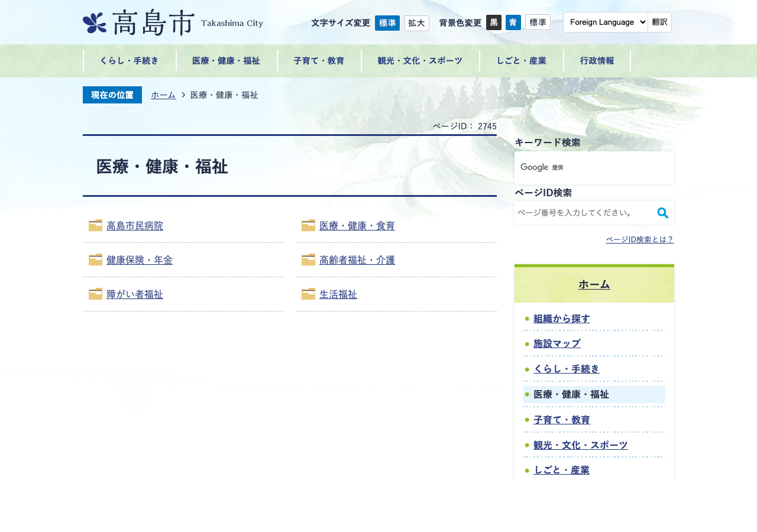Click the Takashima City flower logo

[95, 23]
